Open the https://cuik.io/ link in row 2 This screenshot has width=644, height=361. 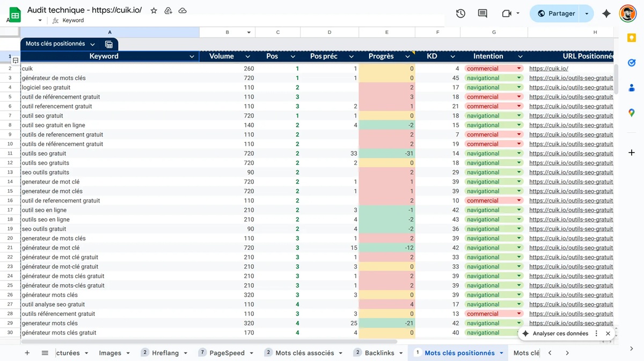coord(548,69)
